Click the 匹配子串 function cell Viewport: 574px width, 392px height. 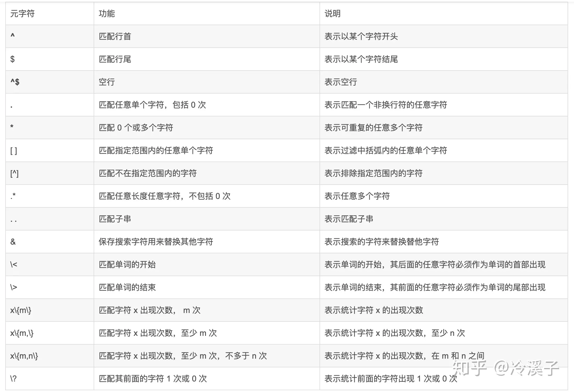(207, 219)
